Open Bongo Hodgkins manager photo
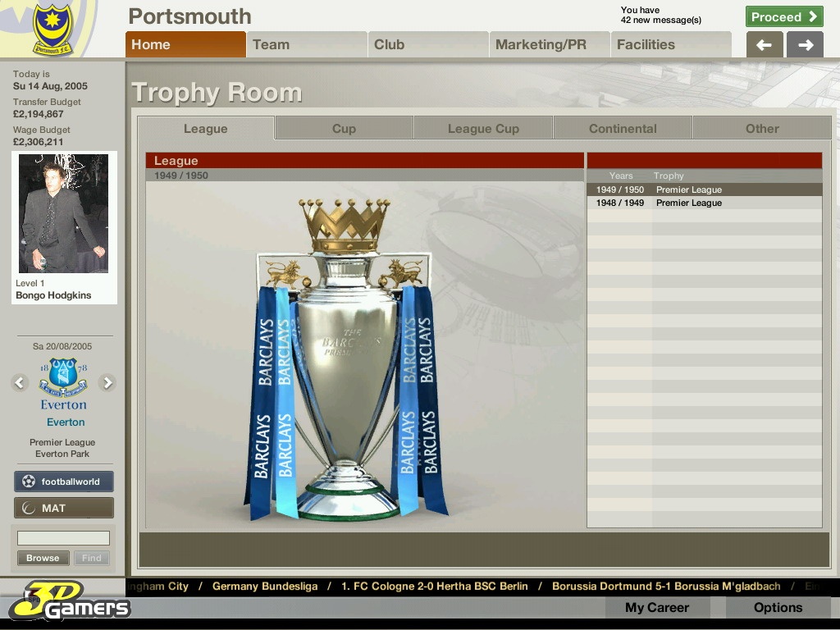Viewport: 840px width, 630px height. coord(64,214)
